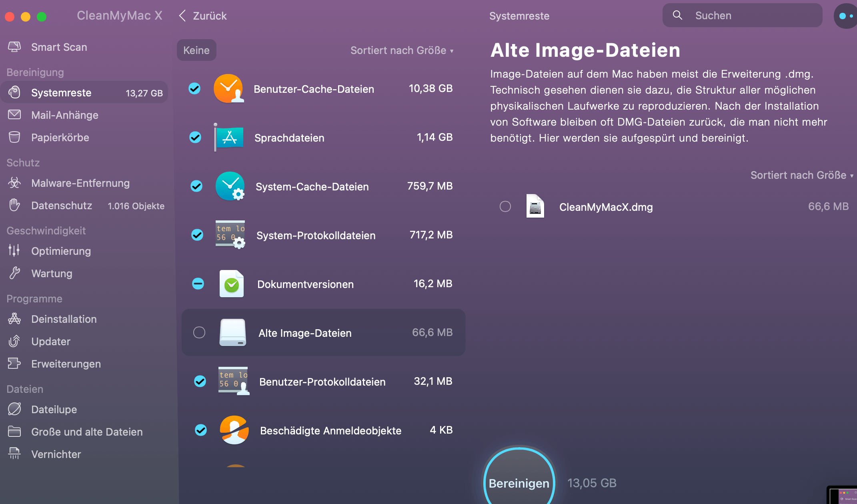Select the CleanMyMacX.dmg checkbox
The width and height of the screenshot is (857, 504).
(x=505, y=206)
